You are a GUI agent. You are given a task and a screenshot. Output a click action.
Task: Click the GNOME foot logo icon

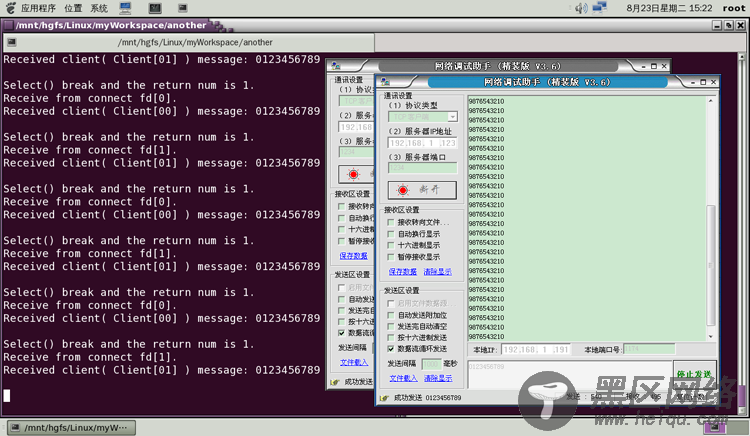point(11,8)
